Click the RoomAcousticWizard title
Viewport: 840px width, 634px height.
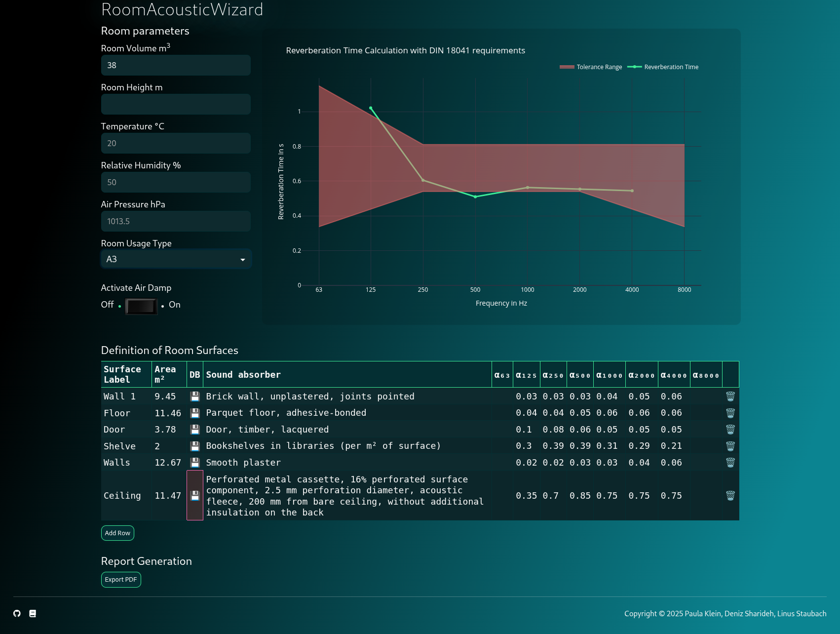point(182,9)
